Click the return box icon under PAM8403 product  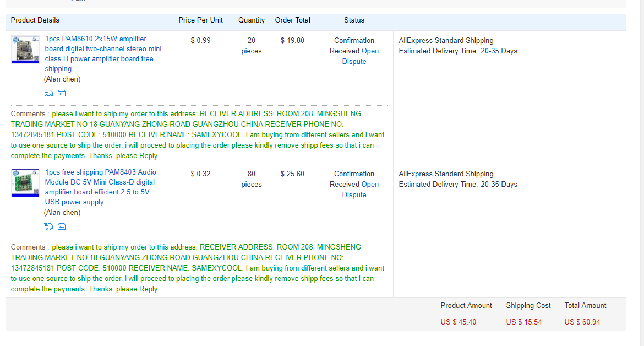[62, 226]
